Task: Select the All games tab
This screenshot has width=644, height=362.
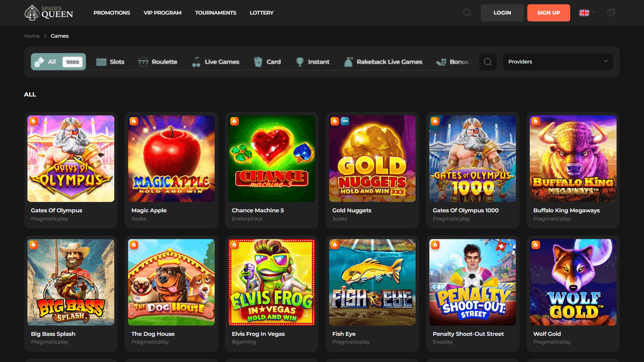Action: click(58, 62)
